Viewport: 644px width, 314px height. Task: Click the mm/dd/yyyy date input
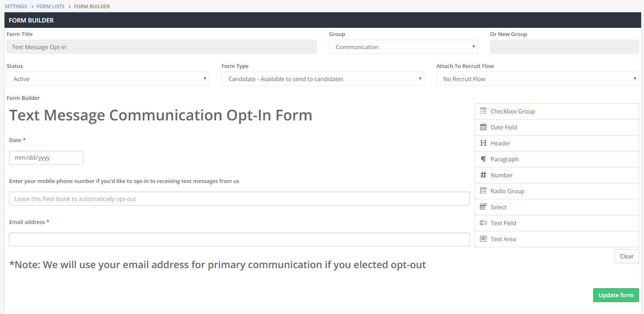coord(46,158)
